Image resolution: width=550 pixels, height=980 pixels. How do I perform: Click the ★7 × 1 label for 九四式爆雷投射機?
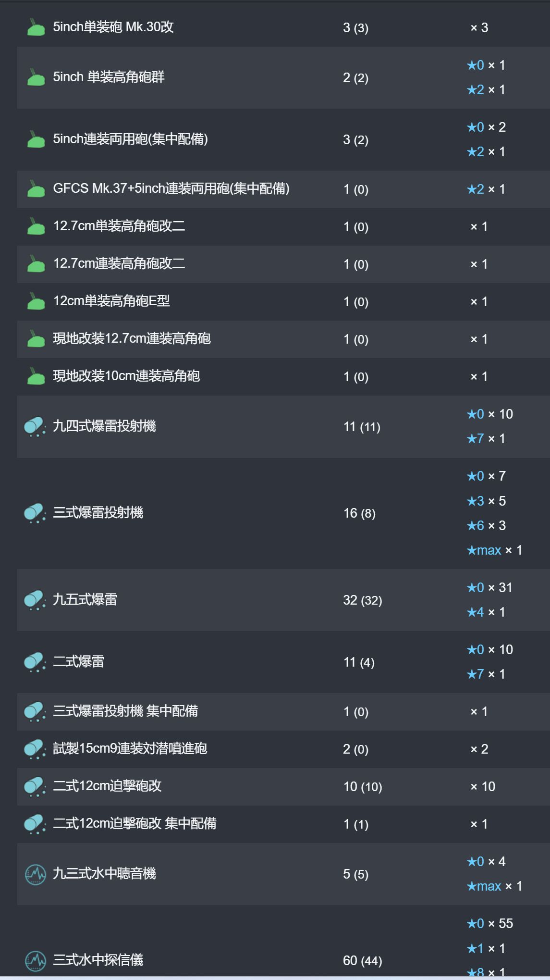(x=486, y=438)
